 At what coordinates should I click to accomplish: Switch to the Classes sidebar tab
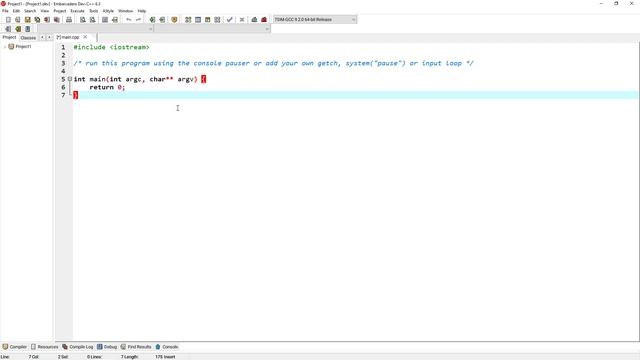28,38
